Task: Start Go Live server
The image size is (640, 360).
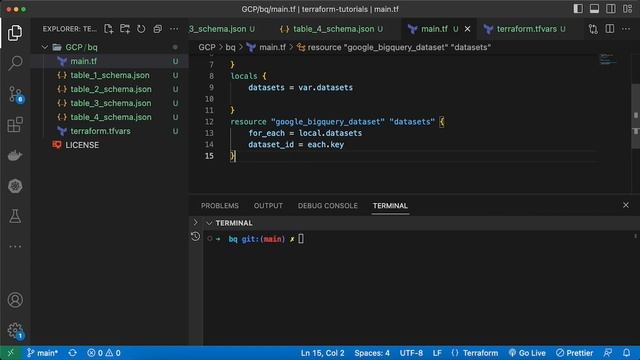Action: [x=527, y=353]
